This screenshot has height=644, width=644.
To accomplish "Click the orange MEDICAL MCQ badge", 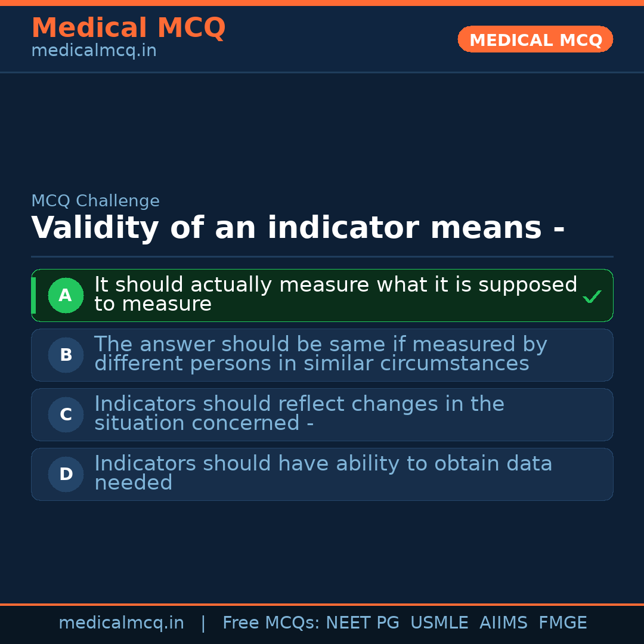I will [535, 40].
